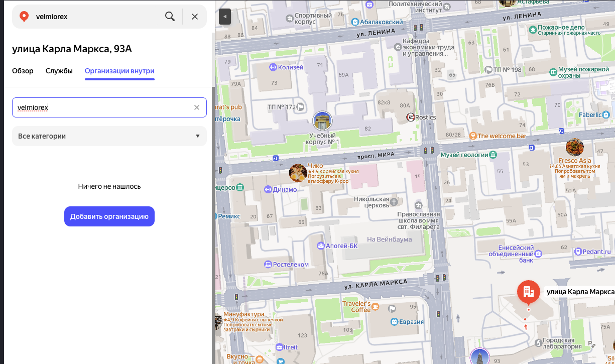Viewport: 615px width, 364px height.
Task: Click into the organization search input
Action: (100, 107)
